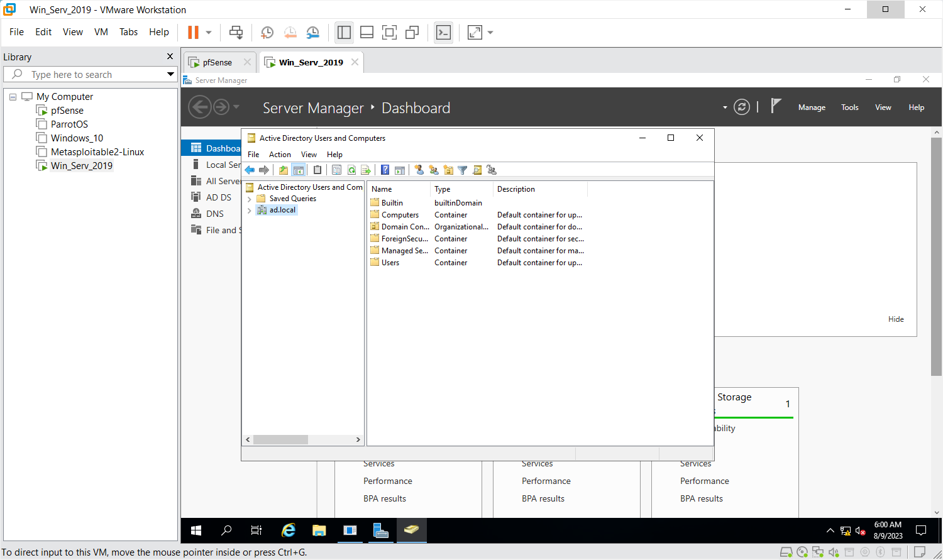The height and width of the screenshot is (560, 943).
Task: Click Send Ctrl+Alt+Del icon in VMware toolbar
Action: point(236,32)
